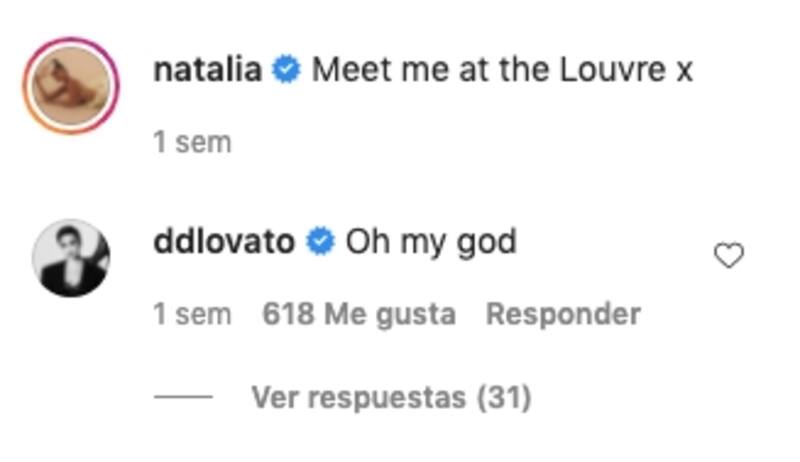
Task: Select the comment text Oh my god
Action: coord(431,243)
